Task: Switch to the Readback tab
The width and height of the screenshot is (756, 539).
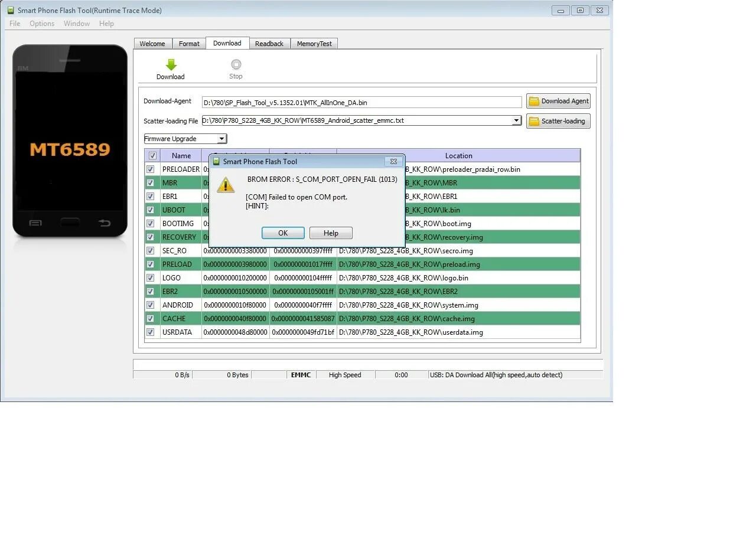Action: 269,43
